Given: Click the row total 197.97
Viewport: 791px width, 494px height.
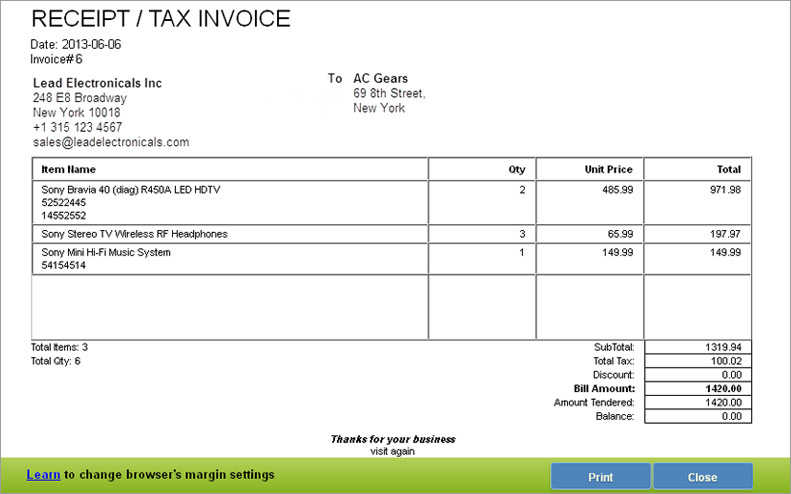Looking at the screenshot, I should pyautogui.click(x=725, y=234).
